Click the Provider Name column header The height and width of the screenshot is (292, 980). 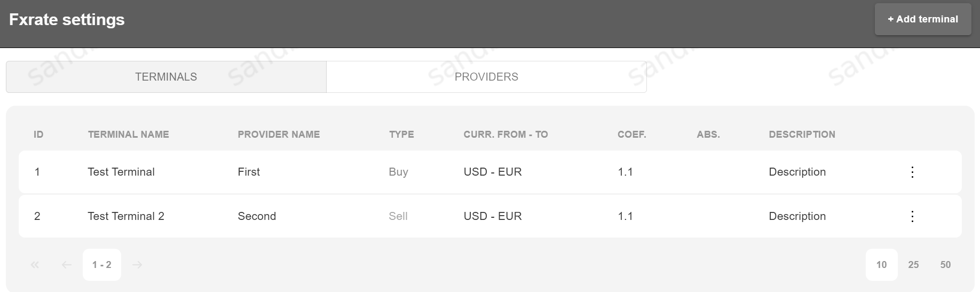coord(279,135)
